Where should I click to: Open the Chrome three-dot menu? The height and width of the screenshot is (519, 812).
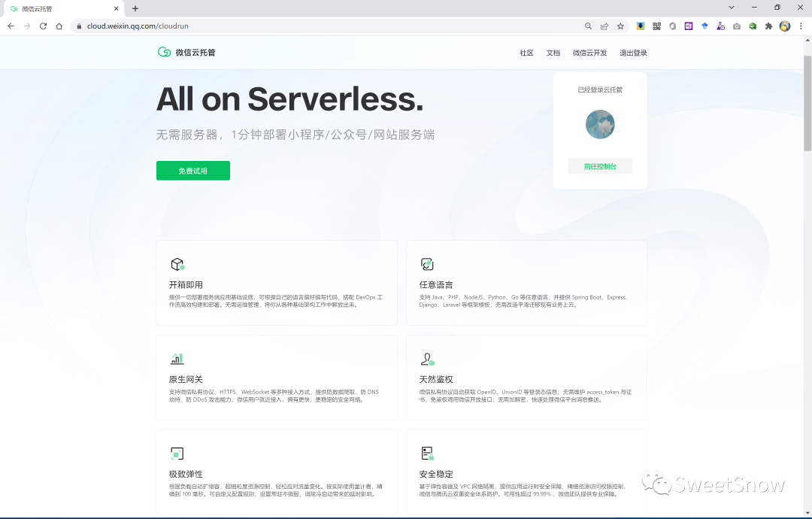tap(801, 26)
